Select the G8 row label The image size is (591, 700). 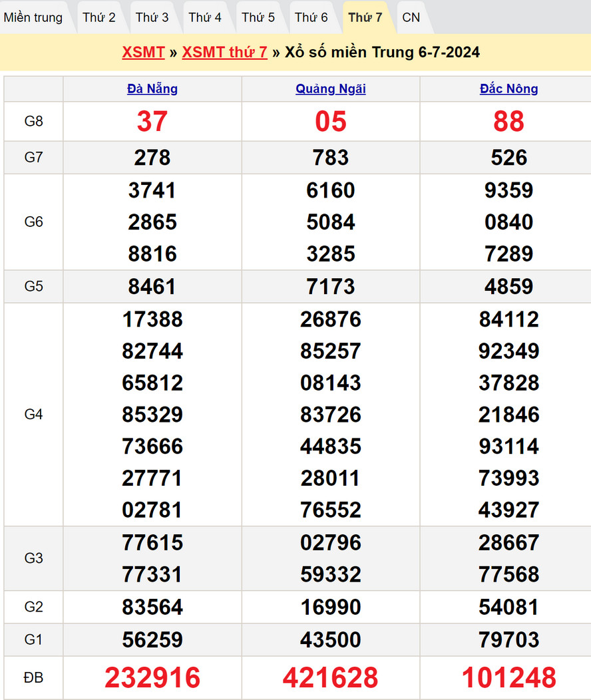point(33,121)
